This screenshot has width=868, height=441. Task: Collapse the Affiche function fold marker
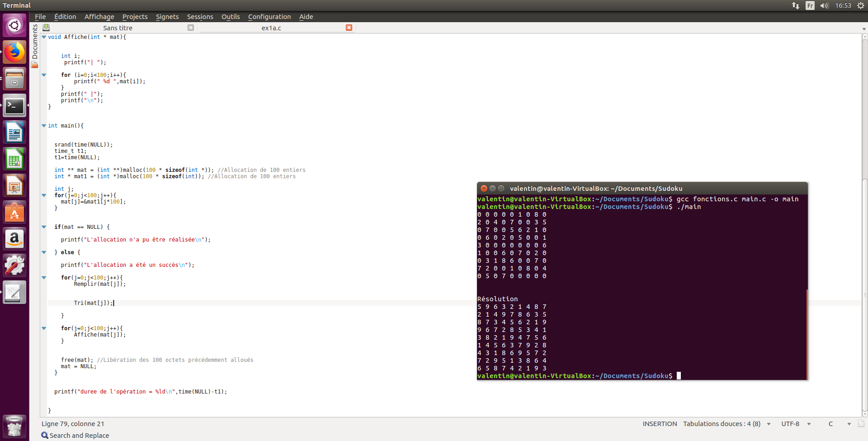tap(44, 37)
